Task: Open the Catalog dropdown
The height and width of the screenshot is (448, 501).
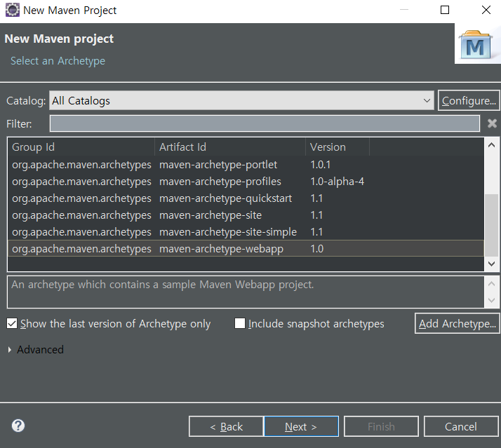Action: tap(241, 100)
